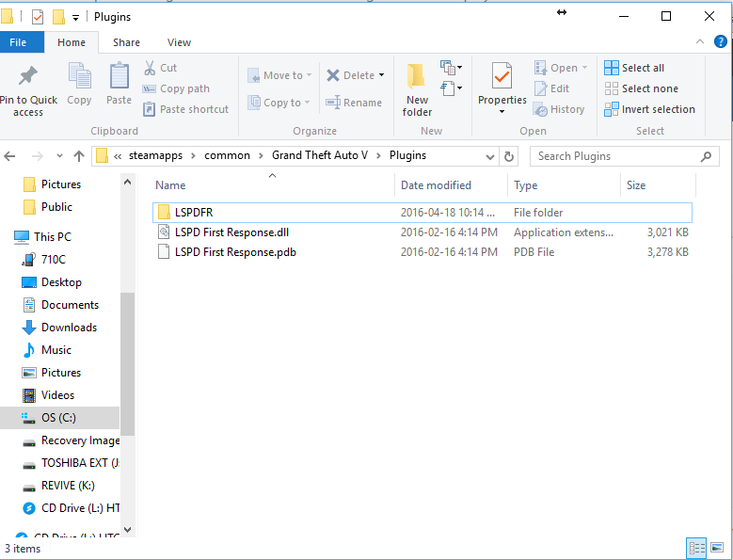Click common in the address path
This screenshot has width=733, height=560.
[227, 155]
